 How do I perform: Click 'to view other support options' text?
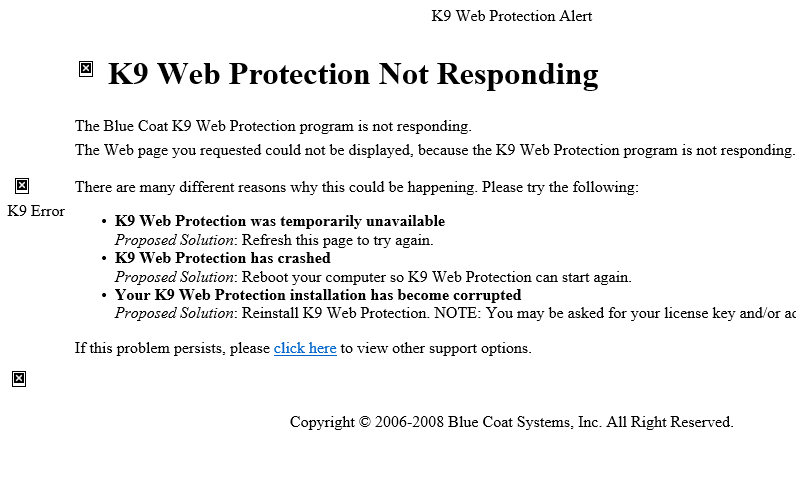click(x=436, y=349)
